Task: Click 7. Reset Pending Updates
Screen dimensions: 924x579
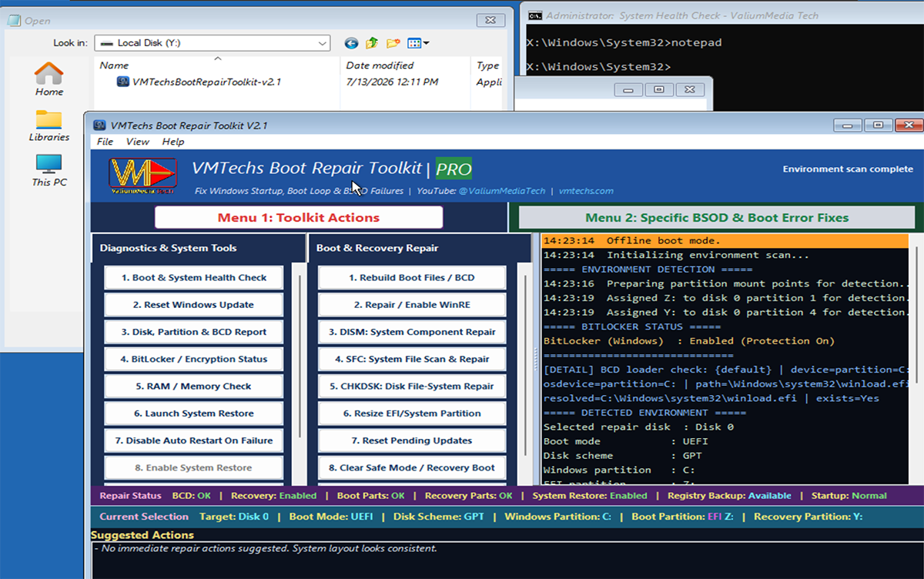Action: click(412, 440)
